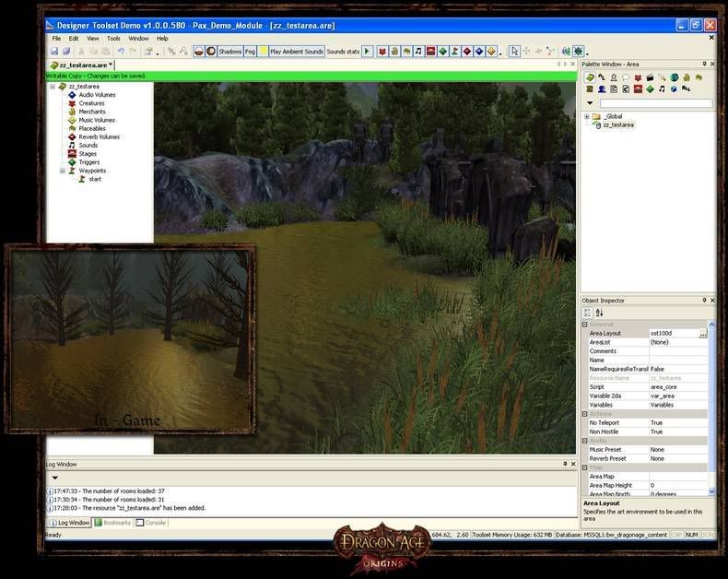Toggle the Fog display button
The width and height of the screenshot is (728, 579).
(x=251, y=52)
